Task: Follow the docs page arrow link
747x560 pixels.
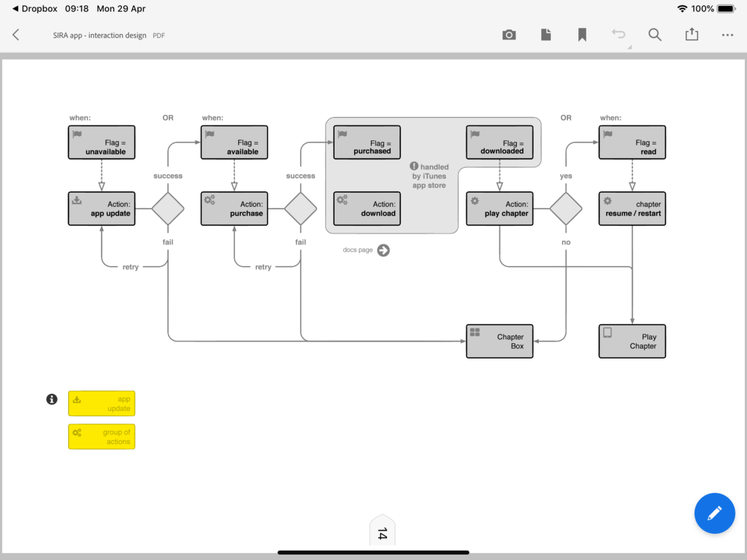Action: tap(384, 250)
